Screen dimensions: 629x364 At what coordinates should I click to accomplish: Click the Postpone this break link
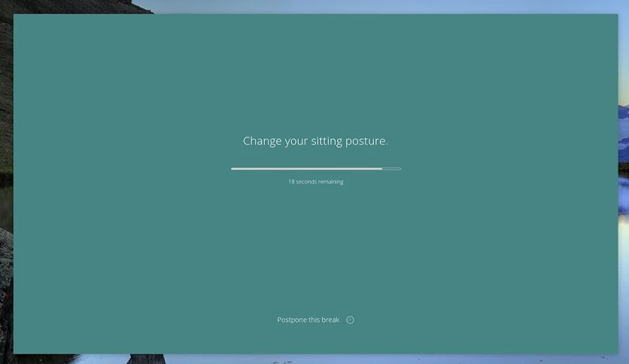click(x=308, y=320)
